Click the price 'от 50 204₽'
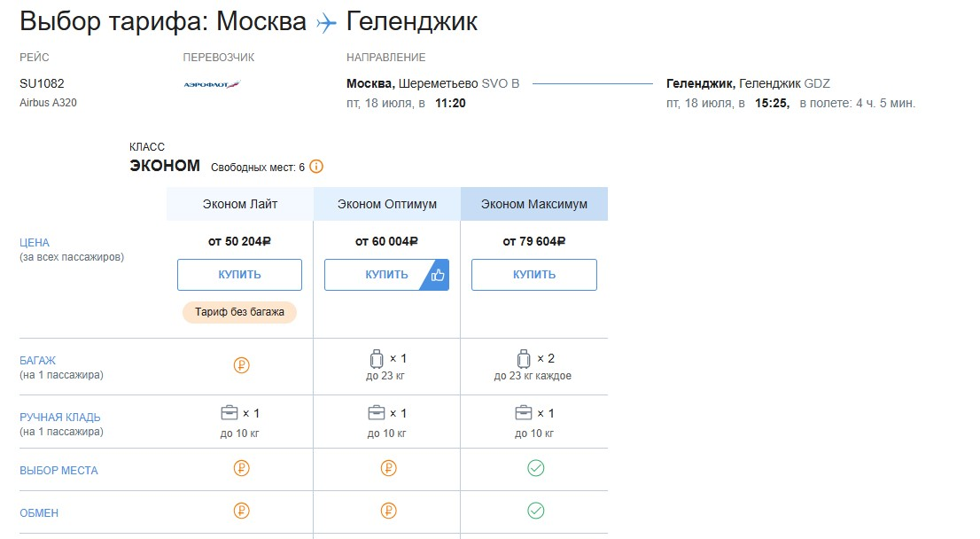 pyautogui.click(x=239, y=241)
